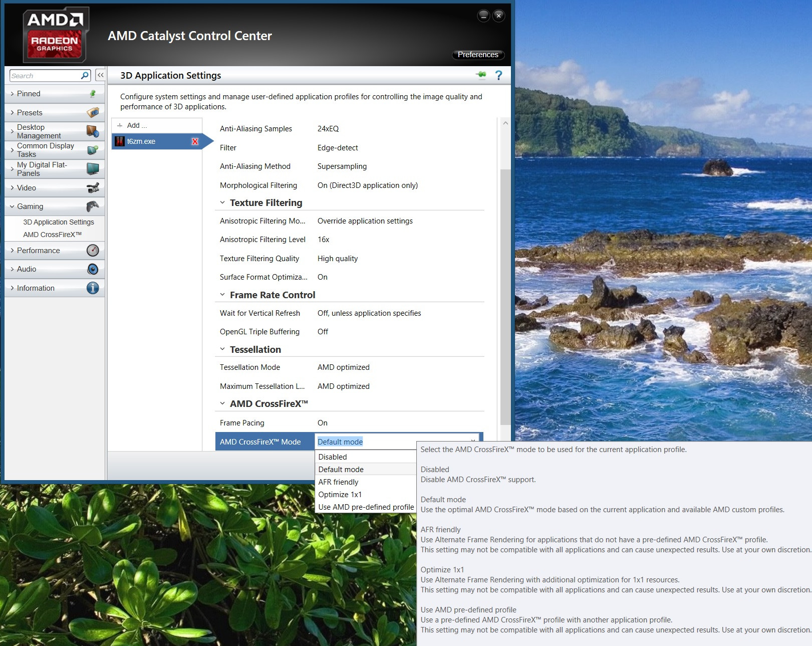This screenshot has height=646, width=812.
Task: Click the Performance gauge icon
Action: (x=93, y=250)
